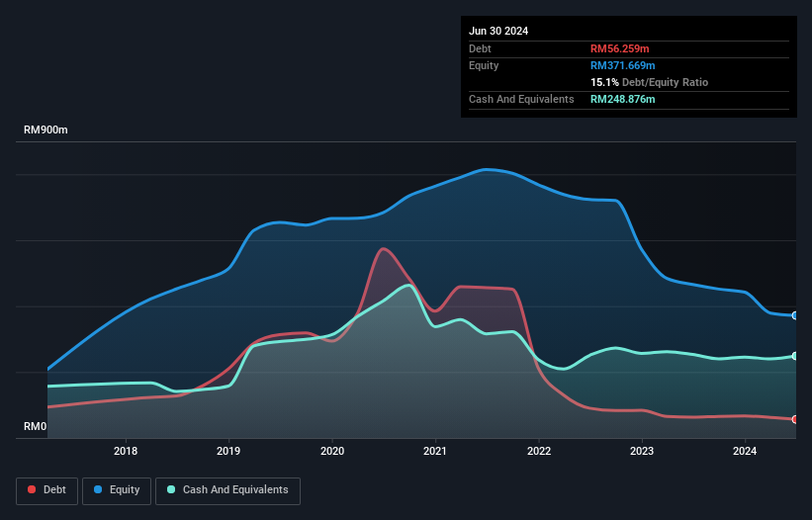Screen dimensions: 812x520
Task: Click the red Debt endpoint marker
Action: [x=795, y=419]
